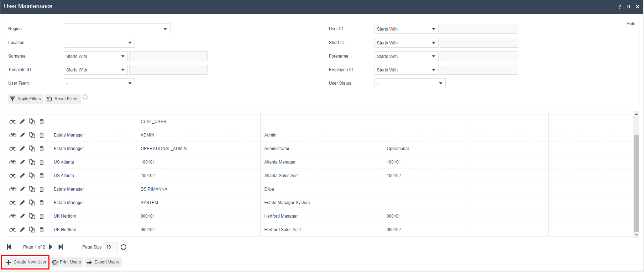This screenshot has height=272, width=644.
Task: Click the table scroll-down arrow
Action: coord(636,235)
